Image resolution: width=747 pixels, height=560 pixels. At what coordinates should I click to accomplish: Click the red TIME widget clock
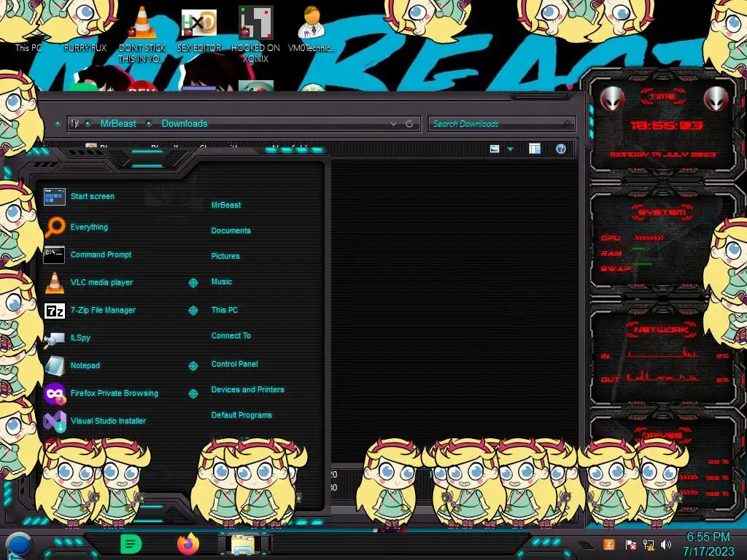point(665,125)
